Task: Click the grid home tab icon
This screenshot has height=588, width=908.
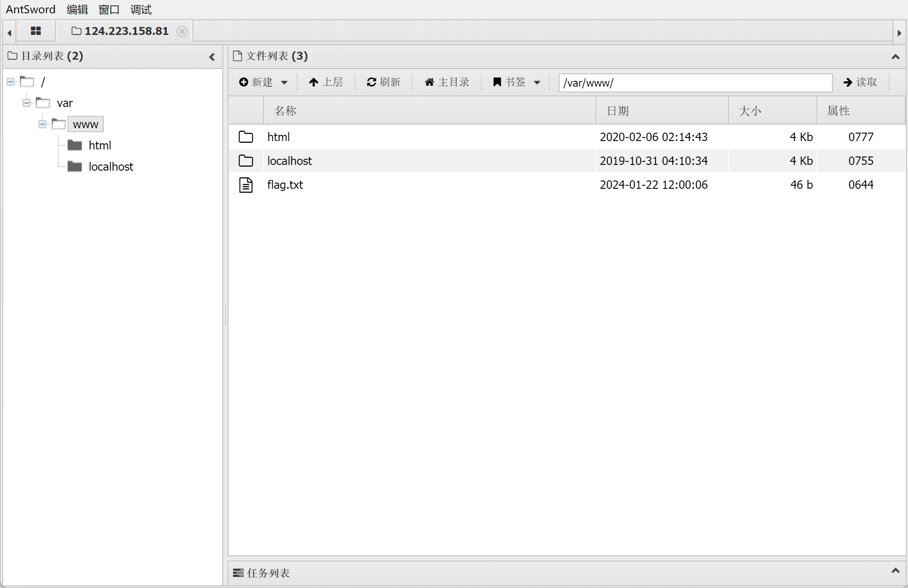Action: (x=36, y=31)
